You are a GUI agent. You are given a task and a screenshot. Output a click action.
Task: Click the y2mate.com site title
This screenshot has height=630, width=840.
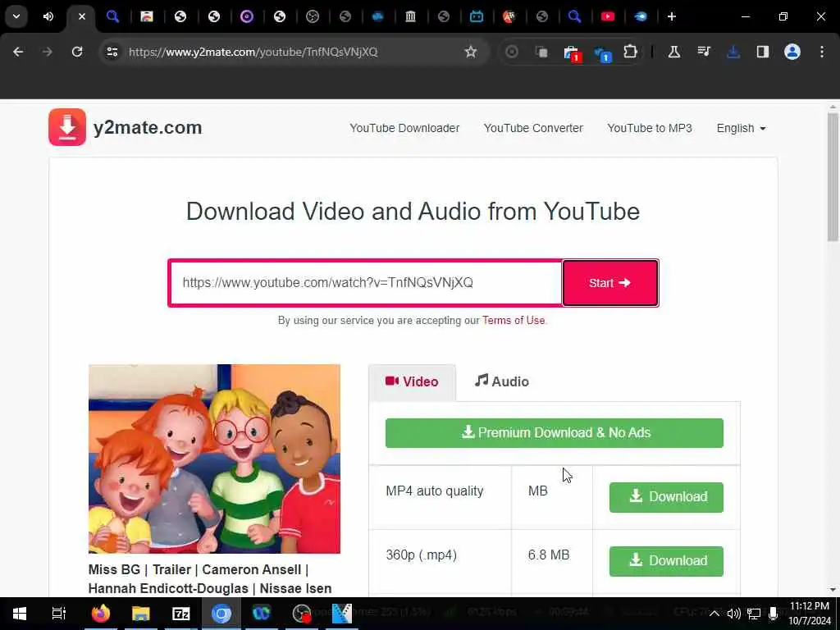[x=148, y=127]
